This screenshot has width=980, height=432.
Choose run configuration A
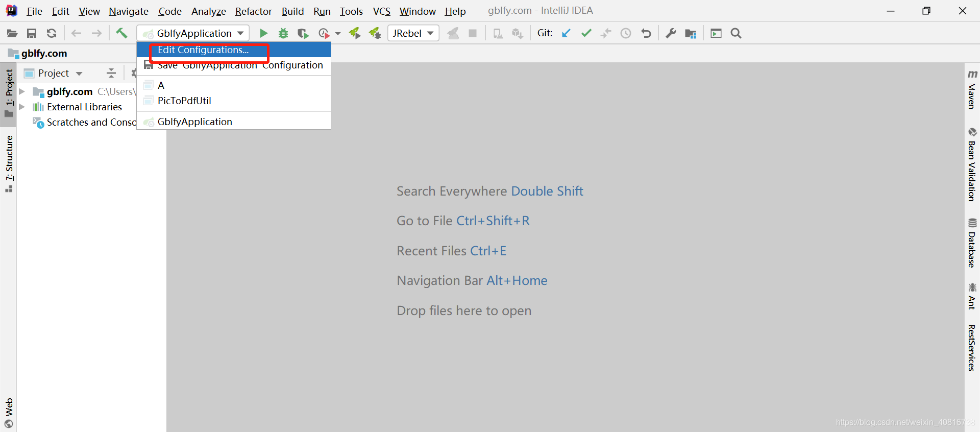tap(234, 85)
